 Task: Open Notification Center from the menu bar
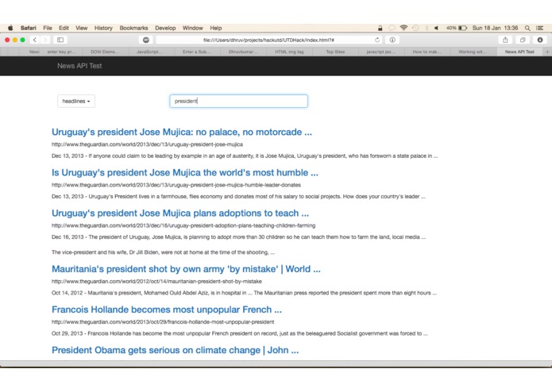[539, 28]
